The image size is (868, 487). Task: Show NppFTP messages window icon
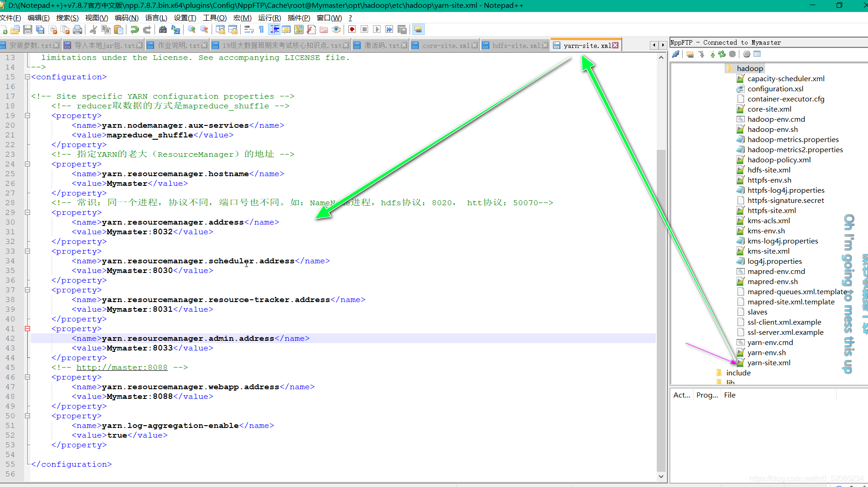tap(757, 54)
